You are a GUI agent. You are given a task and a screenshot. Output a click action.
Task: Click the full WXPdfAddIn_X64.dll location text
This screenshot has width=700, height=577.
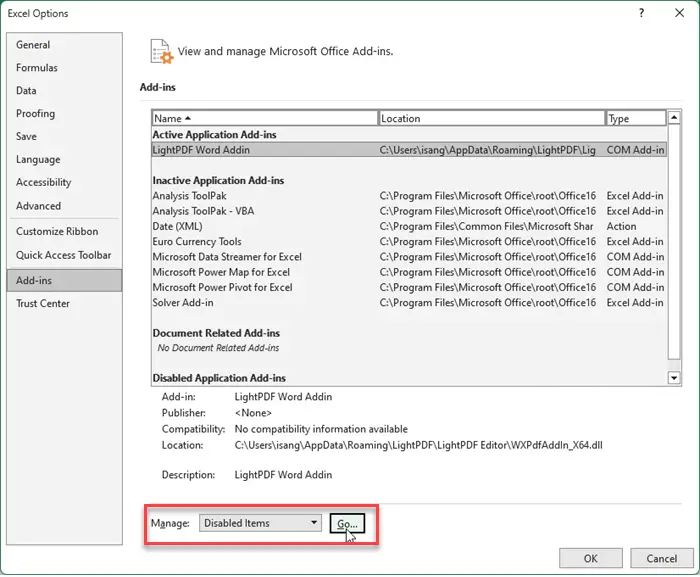[418, 445]
